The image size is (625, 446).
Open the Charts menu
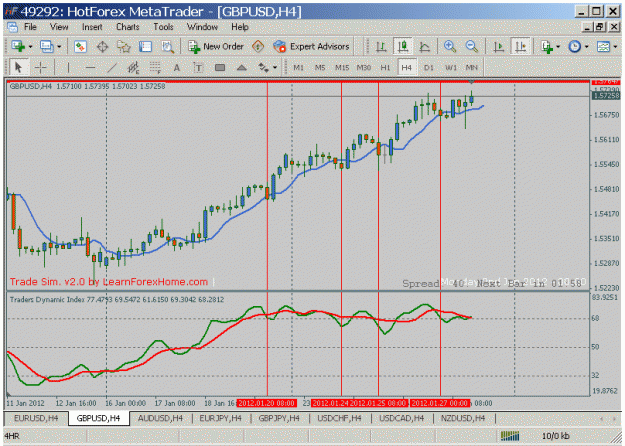click(128, 27)
